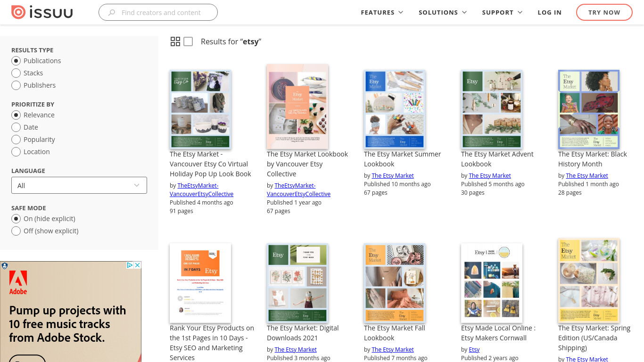This screenshot has height=362, width=644.
Task: Expand the Features menu
Action: 382,13
